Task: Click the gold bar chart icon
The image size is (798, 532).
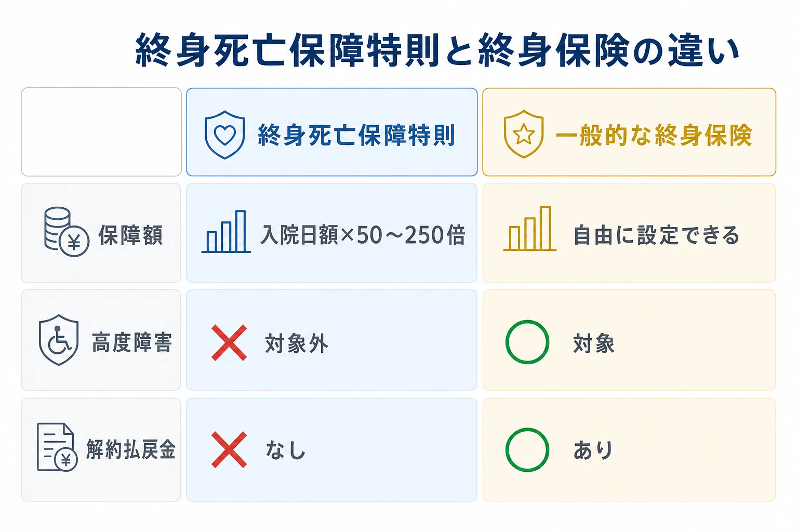Action: pyautogui.click(x=529, y=229)
